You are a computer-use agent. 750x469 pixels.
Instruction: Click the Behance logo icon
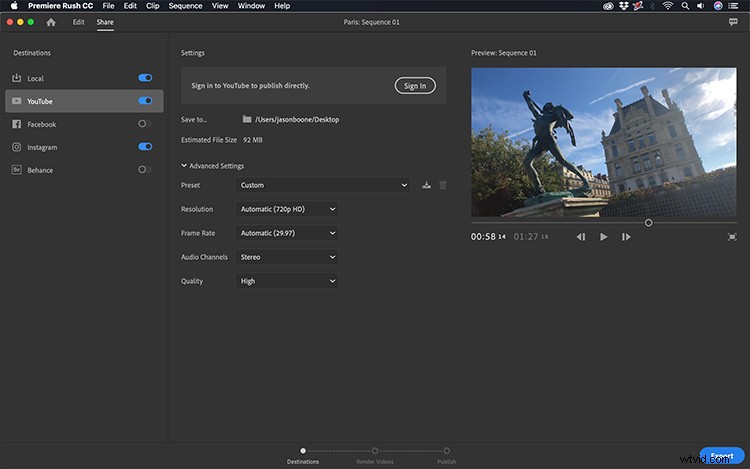pos(16,170)
